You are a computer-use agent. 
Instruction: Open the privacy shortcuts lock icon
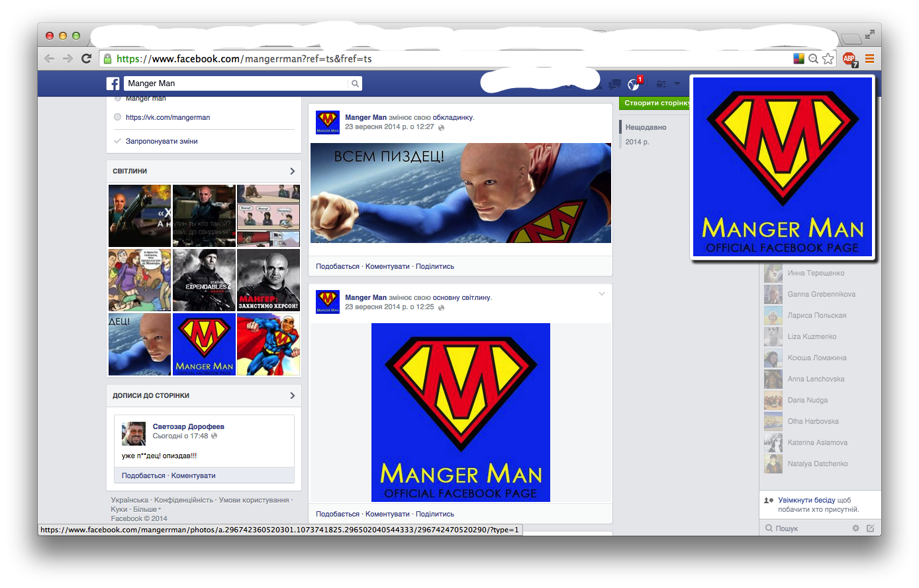pos(661,84)
